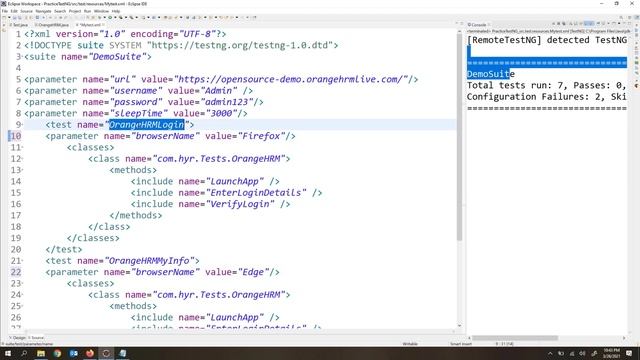Screen dimensions: 640x360
Task: Open Chrome from the taskbar
Action: tap(57, 353)
